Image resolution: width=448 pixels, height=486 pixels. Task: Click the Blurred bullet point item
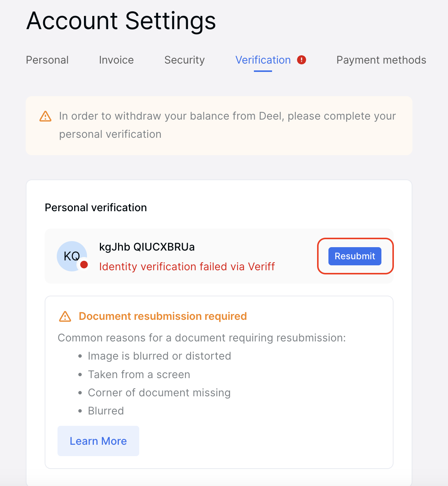[x=106, y=411]
